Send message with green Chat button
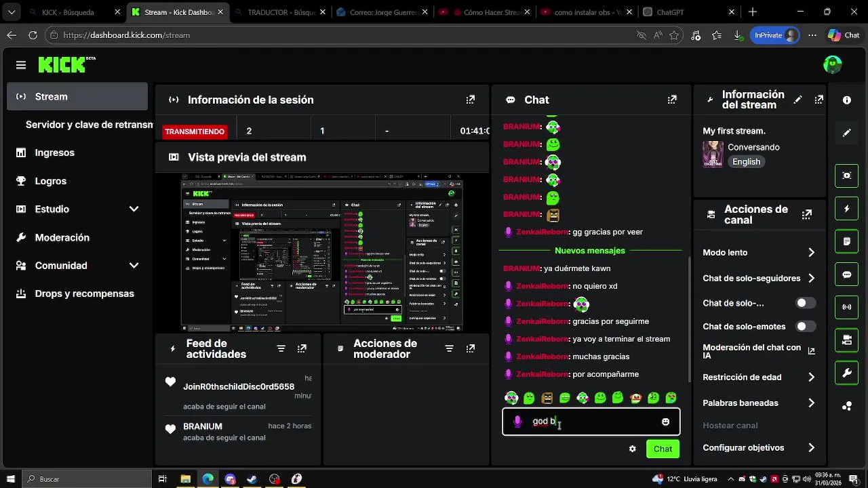The height and width of the screenshot is (488, 868). click(x=663, y=449)
